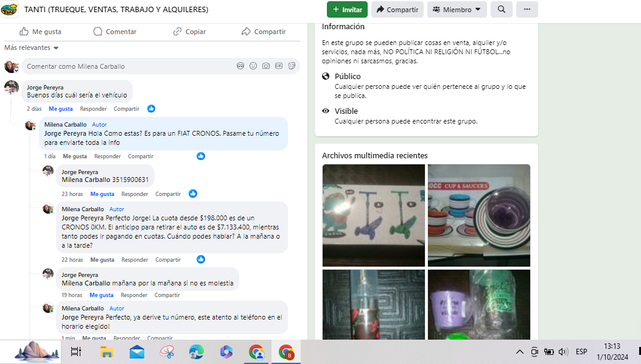Open the scooter photo in recent media
Screen dimensions: 641x364
pos(373,215)
